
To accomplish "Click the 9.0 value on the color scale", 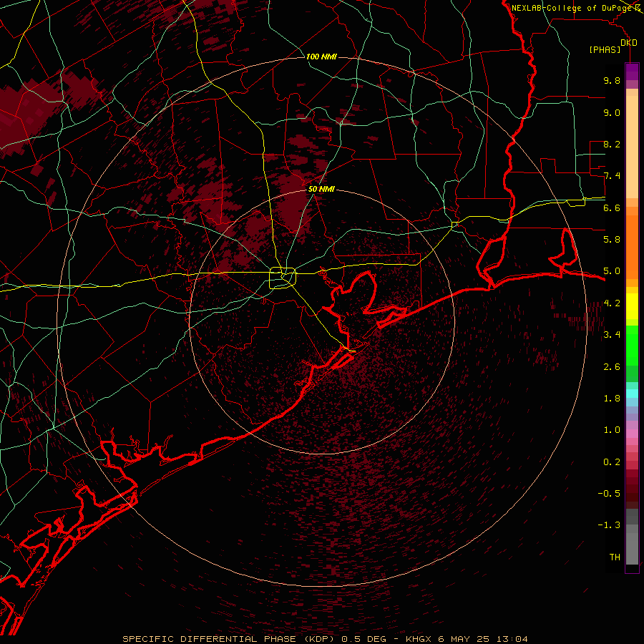I will [612, 112].
